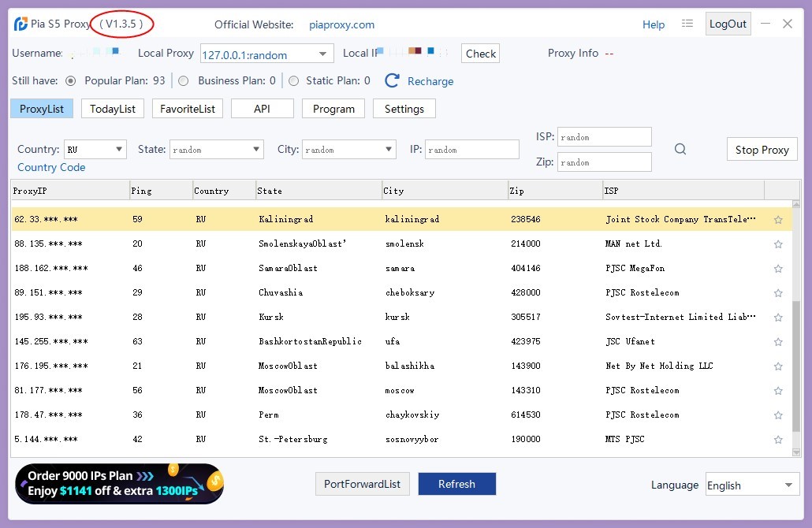Favorite the 145.255 ufa proxy star
Screen dimensions: 812x528
click(778, 342)
